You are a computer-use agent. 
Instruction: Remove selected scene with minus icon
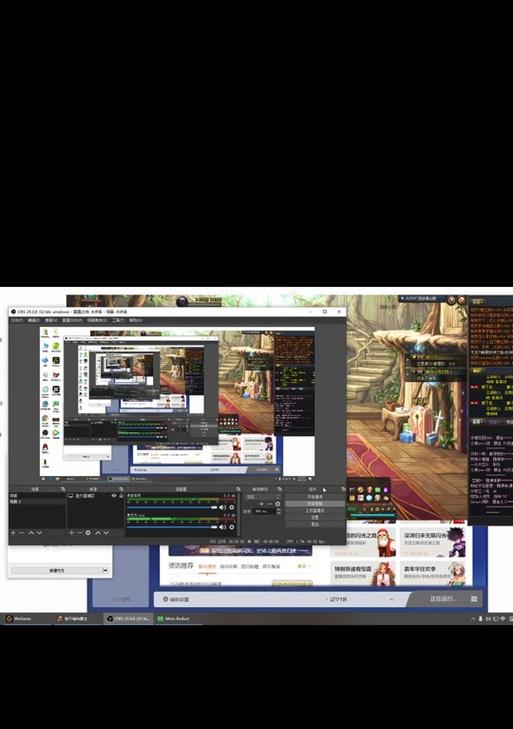(x=21, y=533)
